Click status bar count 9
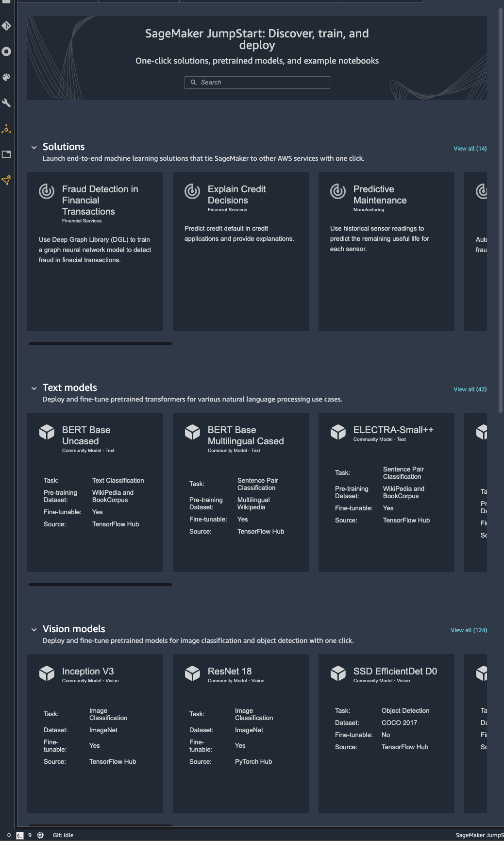 tap(30, 835)
